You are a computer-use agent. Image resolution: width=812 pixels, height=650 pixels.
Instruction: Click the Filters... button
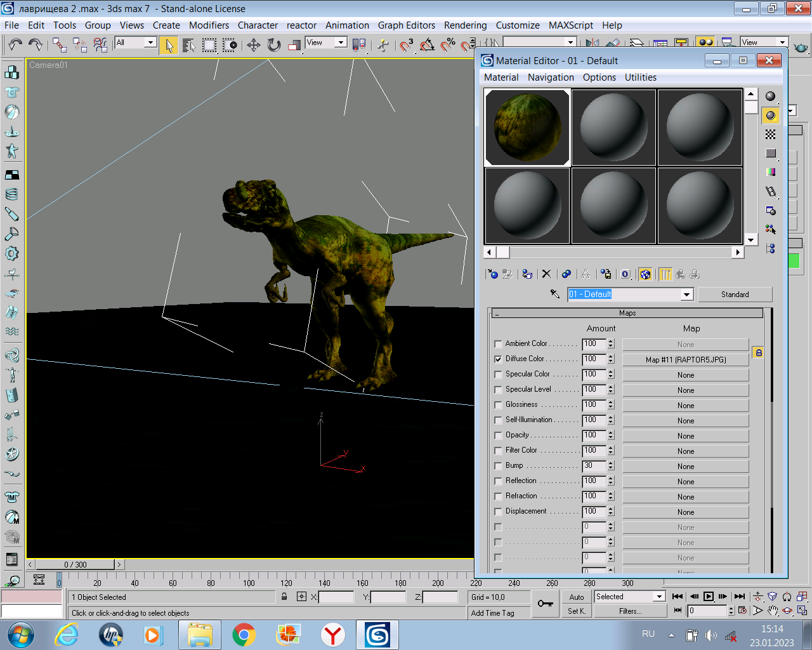(631, 611)
